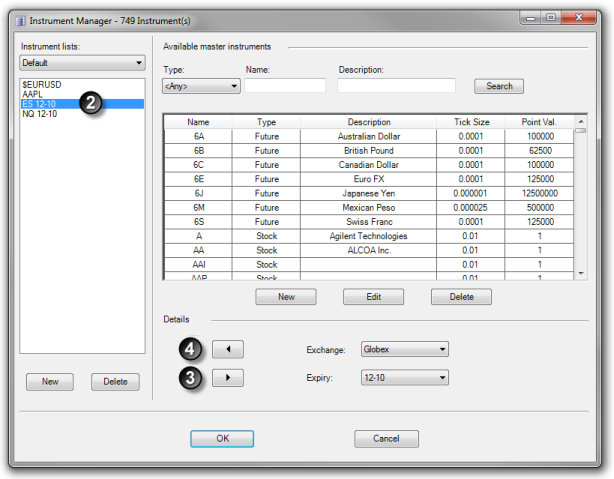Click New below the instrument list
614x479 pixels.
[x=50, y=381]
